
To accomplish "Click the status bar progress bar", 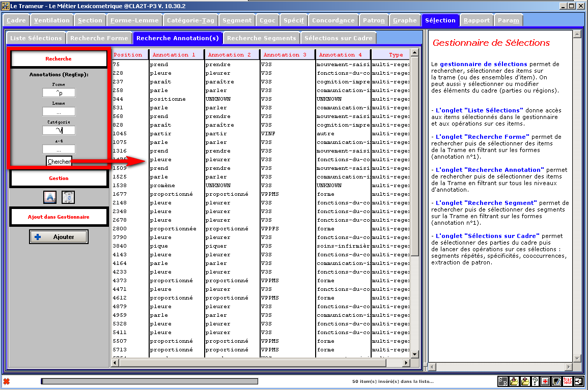I will pos(149,381).
